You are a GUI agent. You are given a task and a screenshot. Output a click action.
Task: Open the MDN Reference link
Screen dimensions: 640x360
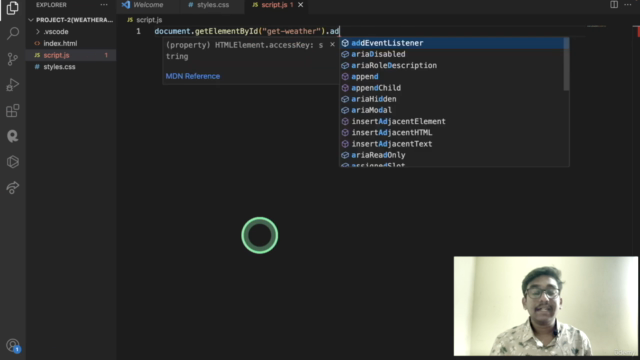tap(193, 76)
